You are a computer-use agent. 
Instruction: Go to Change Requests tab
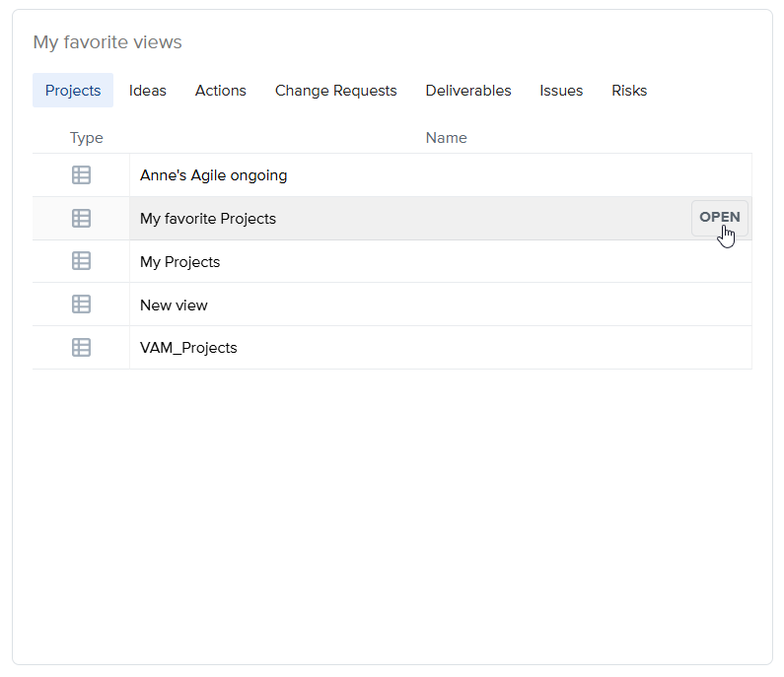coord(335,91)
